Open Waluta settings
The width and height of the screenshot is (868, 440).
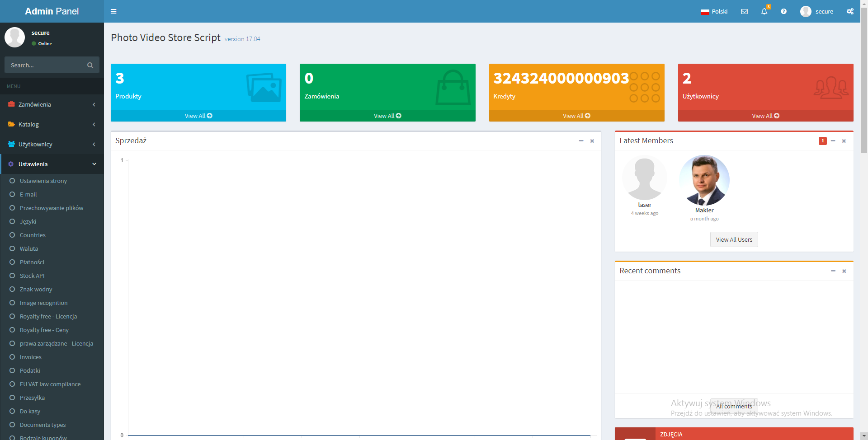coord(29,248)
